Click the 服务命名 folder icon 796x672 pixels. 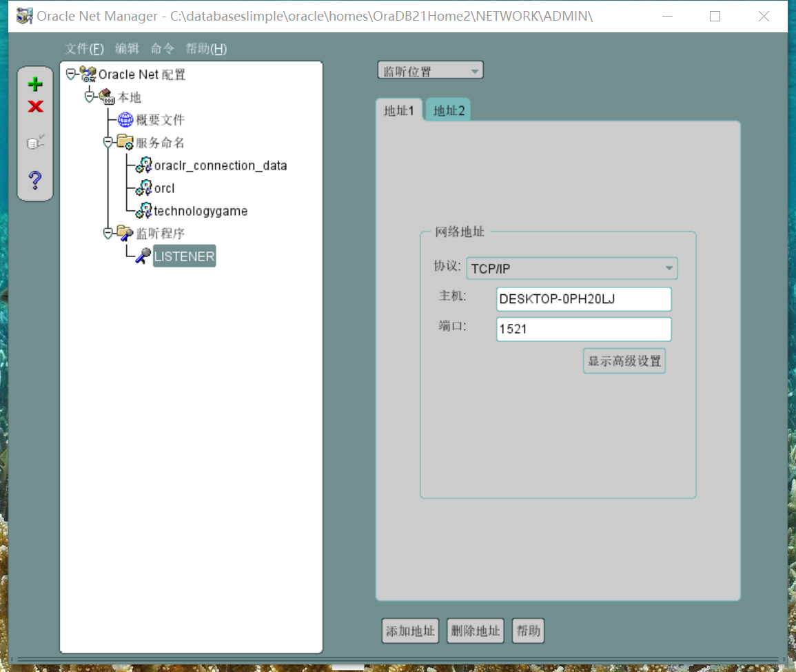point(125,141)
